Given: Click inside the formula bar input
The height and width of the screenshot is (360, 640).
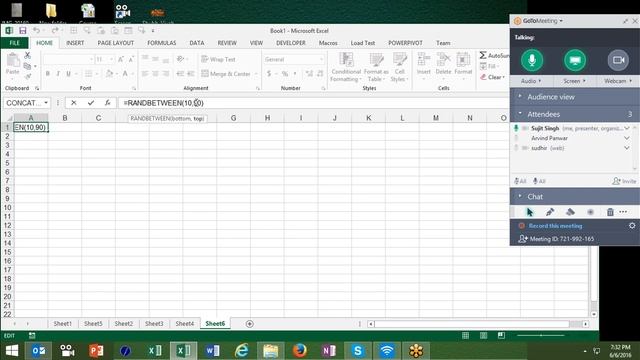Looking at the screenshot, I should point(312,103).
